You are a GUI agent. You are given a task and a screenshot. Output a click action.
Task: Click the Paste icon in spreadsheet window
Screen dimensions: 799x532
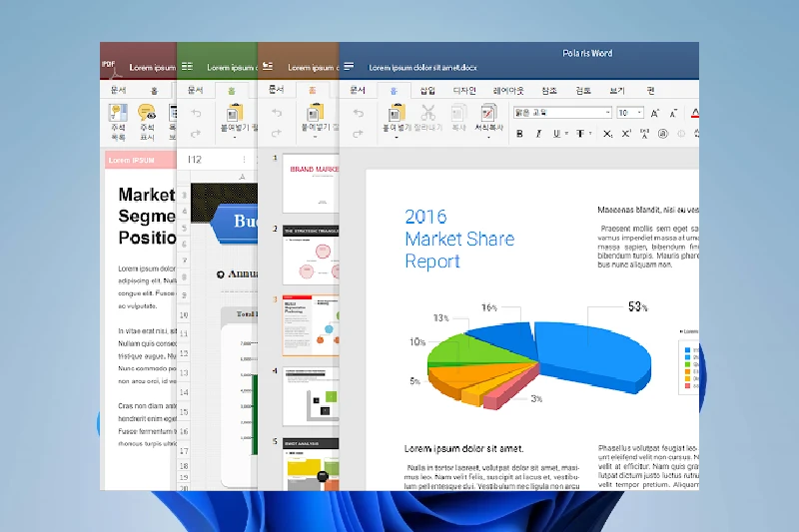point(235,113)
